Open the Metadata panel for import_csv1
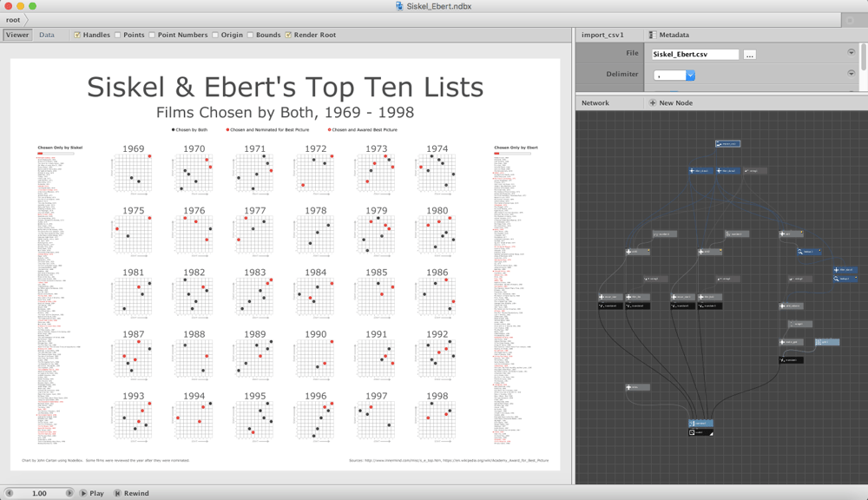 click(668, 35)
